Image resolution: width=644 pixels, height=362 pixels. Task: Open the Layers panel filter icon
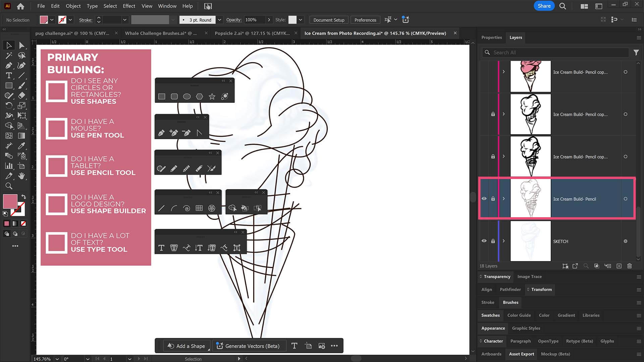pyautogui.click(x=636, y=53)
